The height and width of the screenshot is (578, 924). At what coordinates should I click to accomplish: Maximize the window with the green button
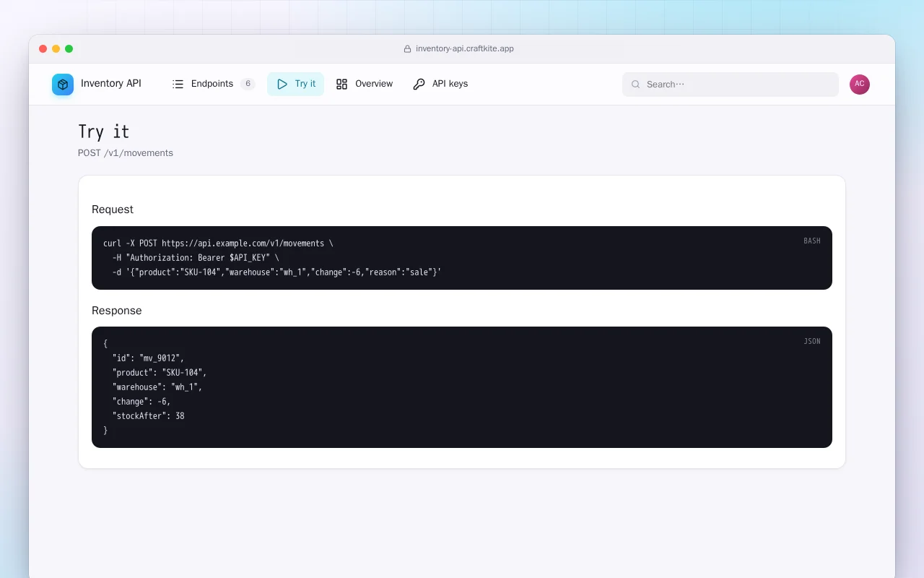(x=69, y=49)
